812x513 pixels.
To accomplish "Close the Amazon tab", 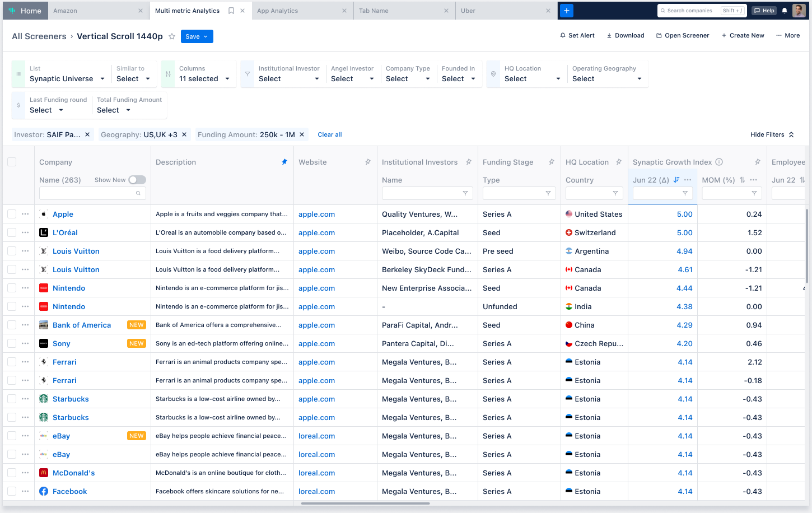I will (x=141, y=11).
